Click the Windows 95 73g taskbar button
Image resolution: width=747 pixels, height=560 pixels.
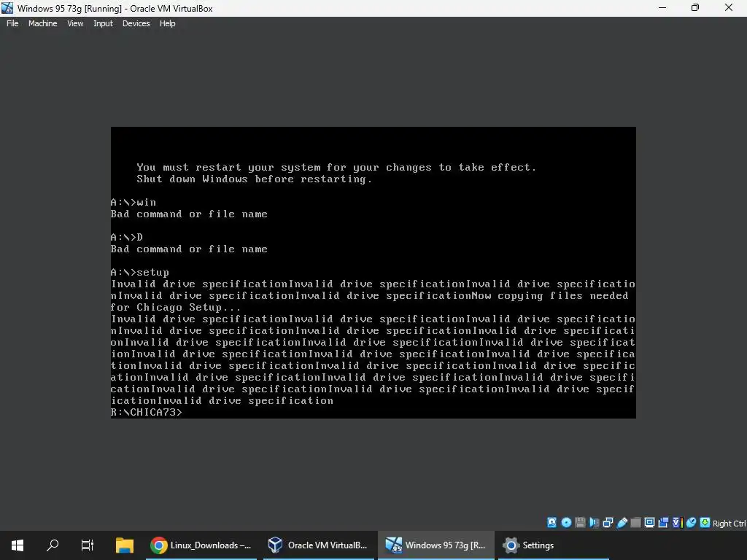436,545
